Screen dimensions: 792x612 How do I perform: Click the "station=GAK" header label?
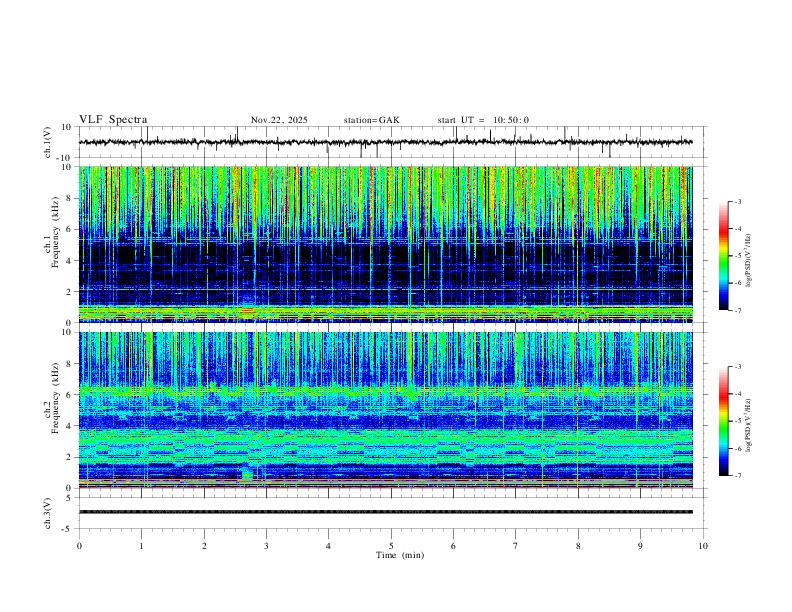(x=371, y=120)
